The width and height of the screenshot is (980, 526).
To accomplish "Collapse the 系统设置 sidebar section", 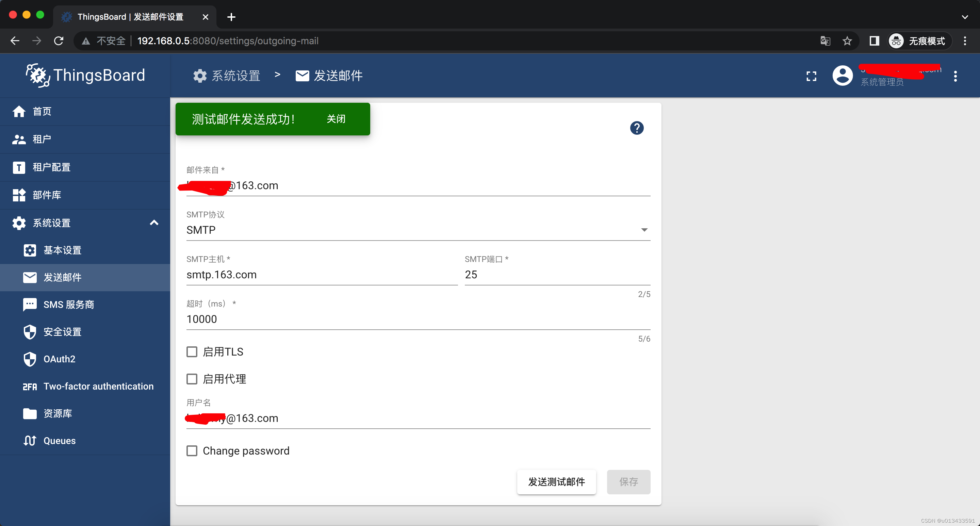I will (x=154, y=223).
